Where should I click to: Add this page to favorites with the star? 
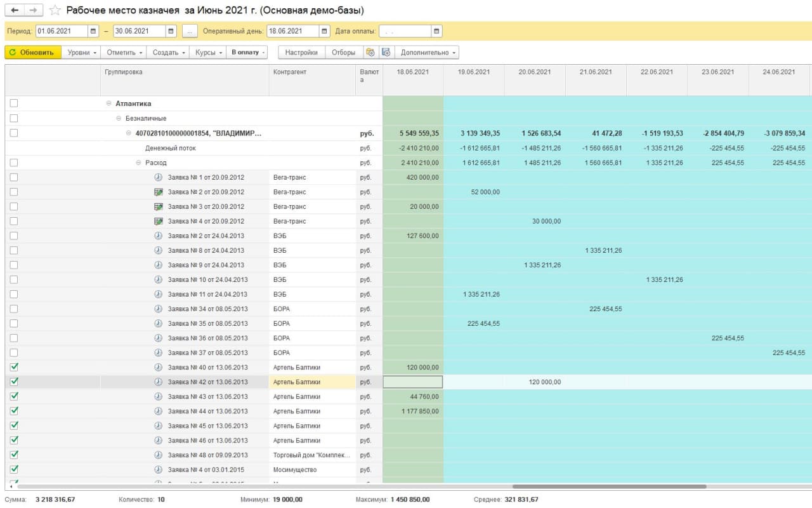coord(55,11)
